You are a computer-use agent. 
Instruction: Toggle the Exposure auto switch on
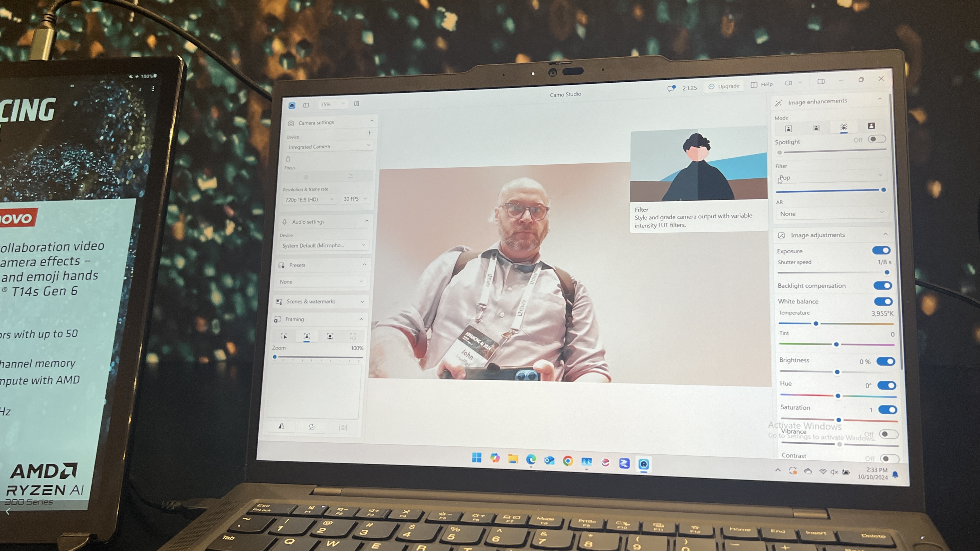[882, 250]
